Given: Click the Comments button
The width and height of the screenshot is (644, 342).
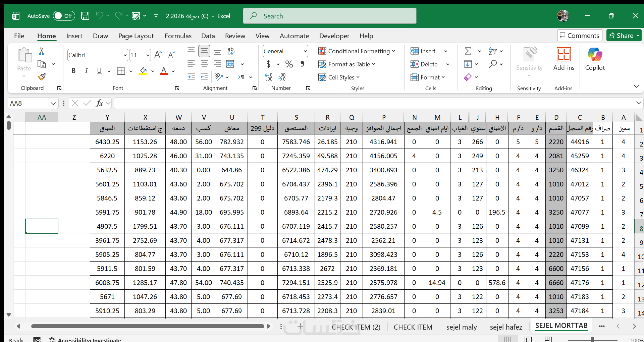Looking at the screenshot, I should pos(579,36).
